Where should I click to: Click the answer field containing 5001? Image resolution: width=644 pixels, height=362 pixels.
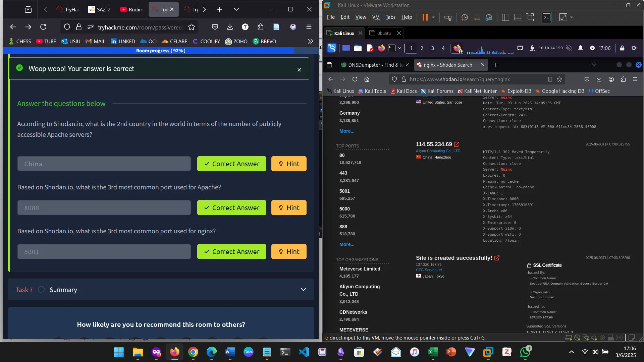tap(104, 252)
